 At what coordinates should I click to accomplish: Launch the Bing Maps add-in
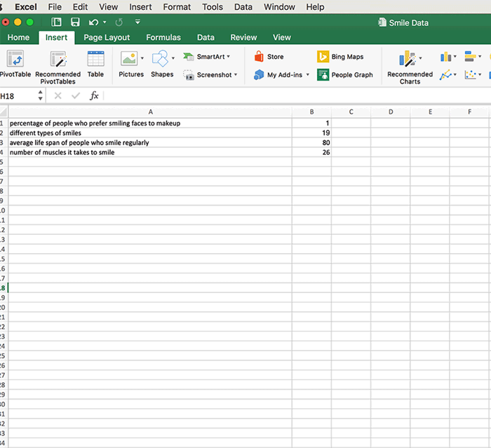[x=340, y=57]
